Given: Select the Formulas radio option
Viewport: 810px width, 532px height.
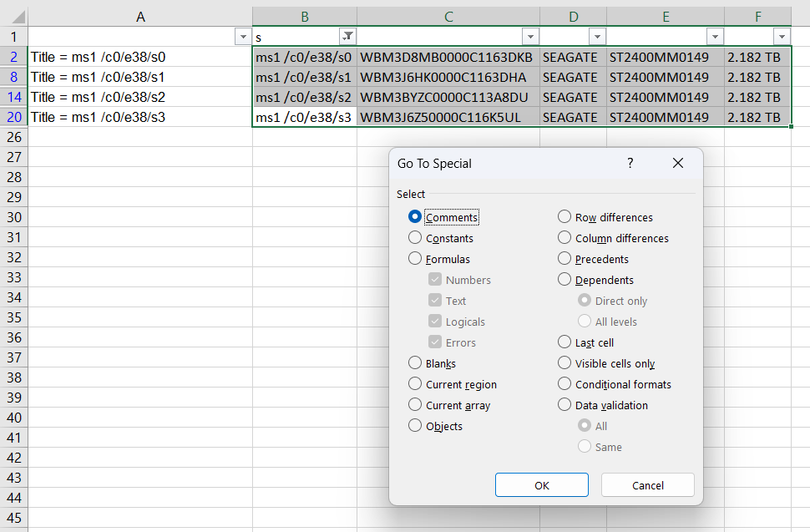Looking at the screenshot, I should point(415,259).
